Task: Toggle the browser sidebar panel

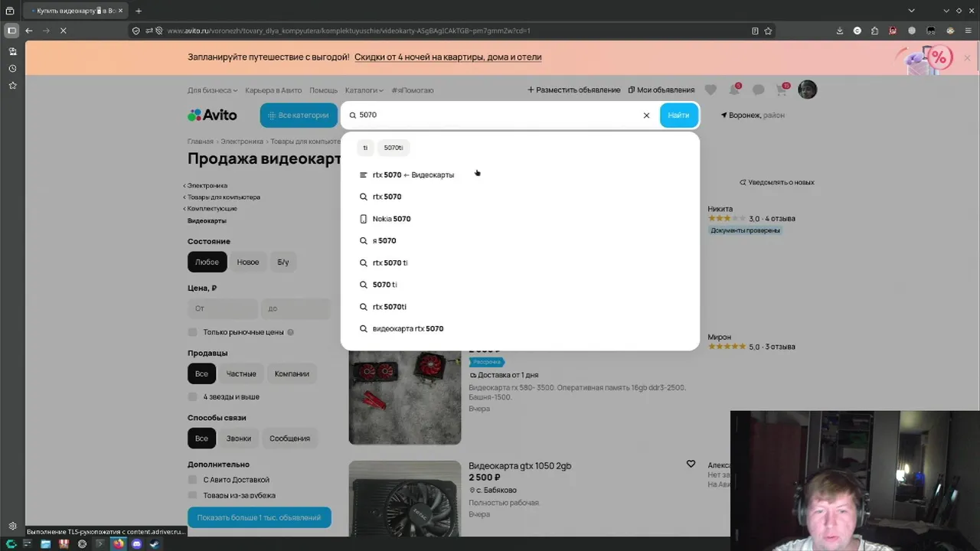Action: pos(11,31)
